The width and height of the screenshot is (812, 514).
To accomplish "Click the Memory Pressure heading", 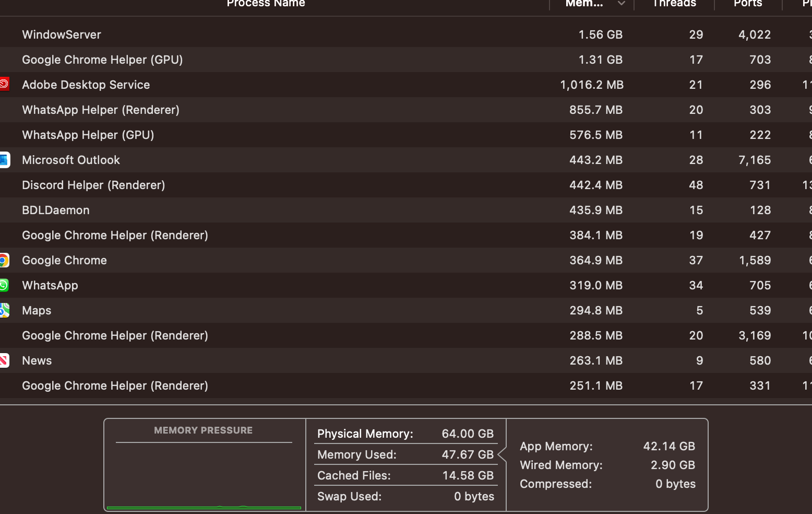I will (203, 430).
